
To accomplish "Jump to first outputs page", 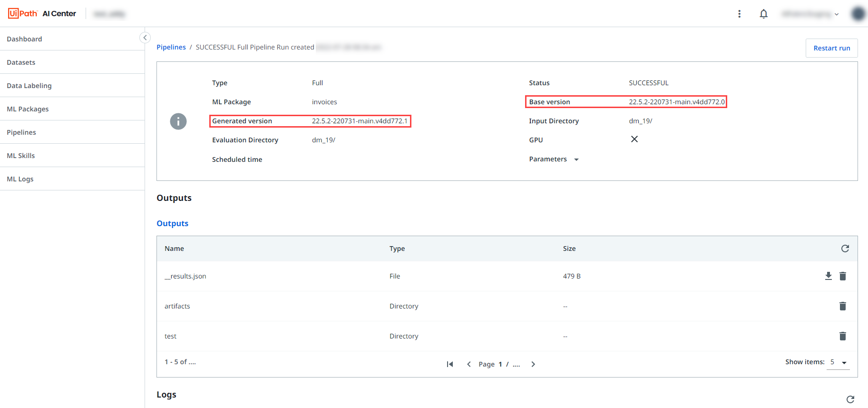I will pos(450,364).
